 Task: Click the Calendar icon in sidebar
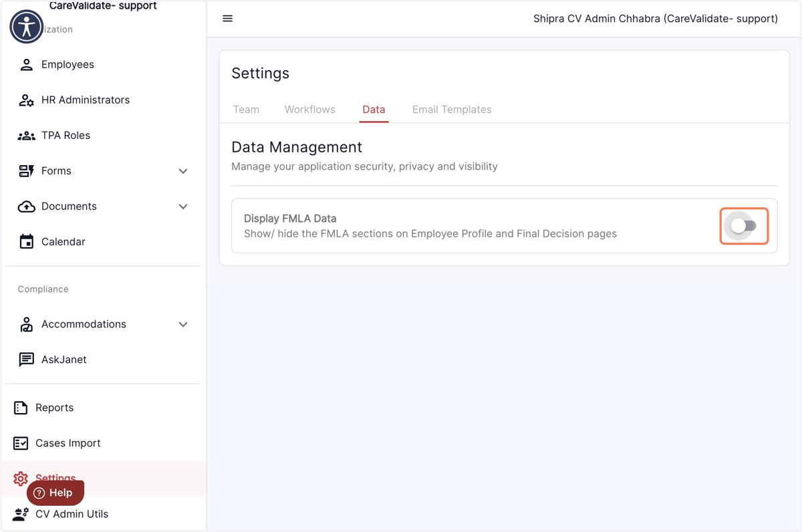[x=26, y=242]
